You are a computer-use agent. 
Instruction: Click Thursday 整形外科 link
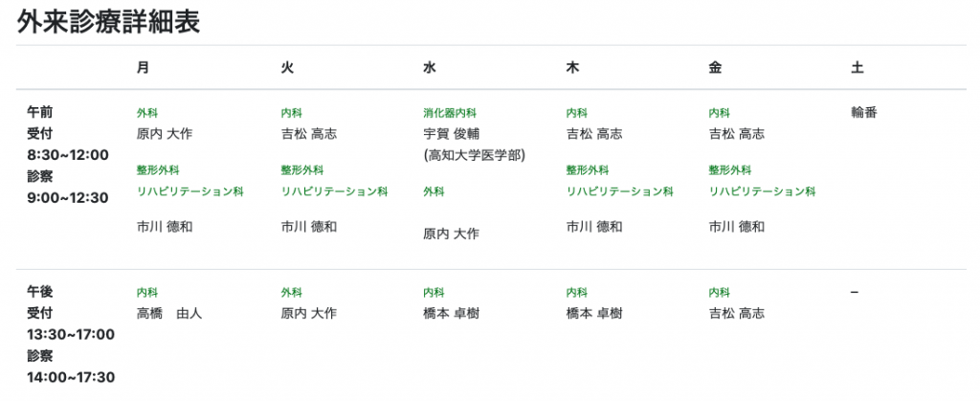coord(587,170)
